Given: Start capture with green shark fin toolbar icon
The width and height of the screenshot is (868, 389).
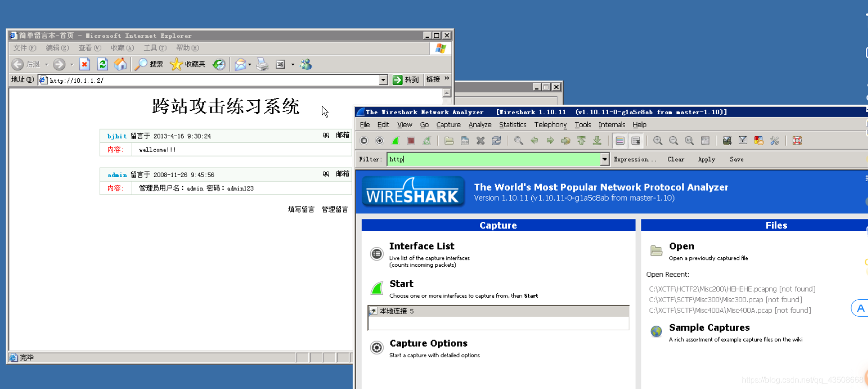Looking at the screenshot, I should 395,141.
